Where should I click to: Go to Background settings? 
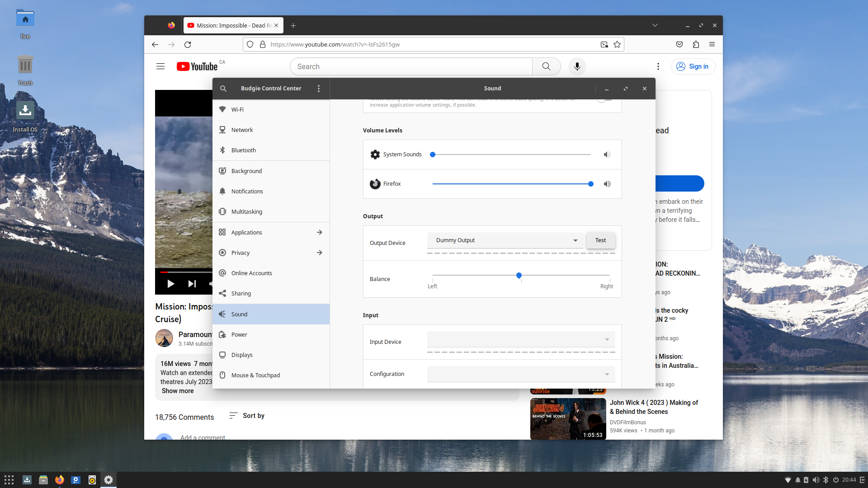(271, 171)
